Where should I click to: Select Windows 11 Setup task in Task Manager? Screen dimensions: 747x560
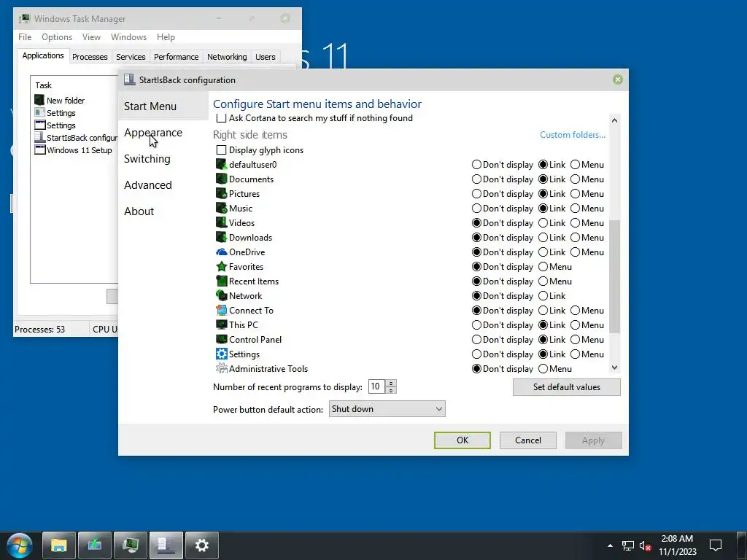pos(74,150)
